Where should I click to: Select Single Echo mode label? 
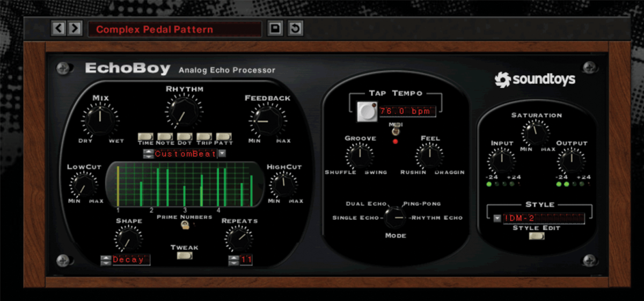[356, 218]
